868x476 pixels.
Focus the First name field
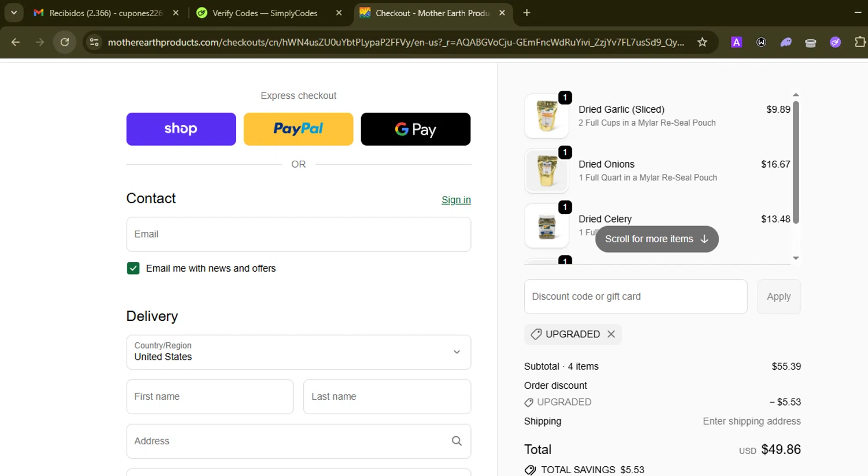point(210,397)
